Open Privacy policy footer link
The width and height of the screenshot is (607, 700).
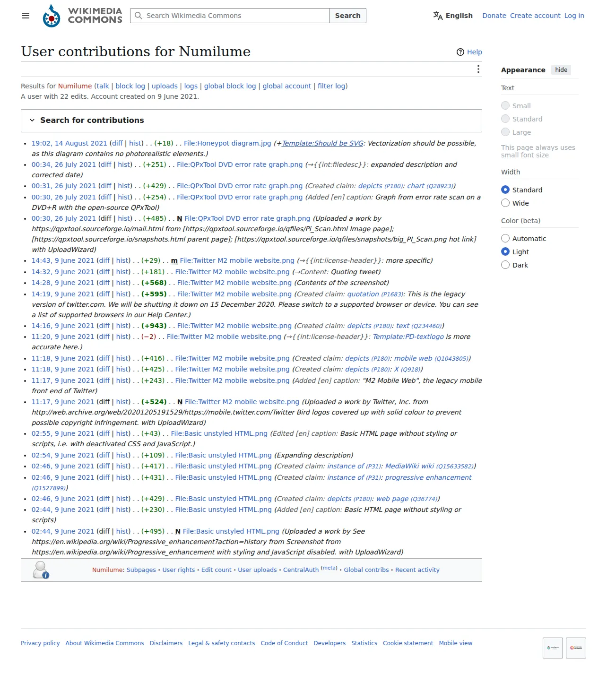click(40, 643)
